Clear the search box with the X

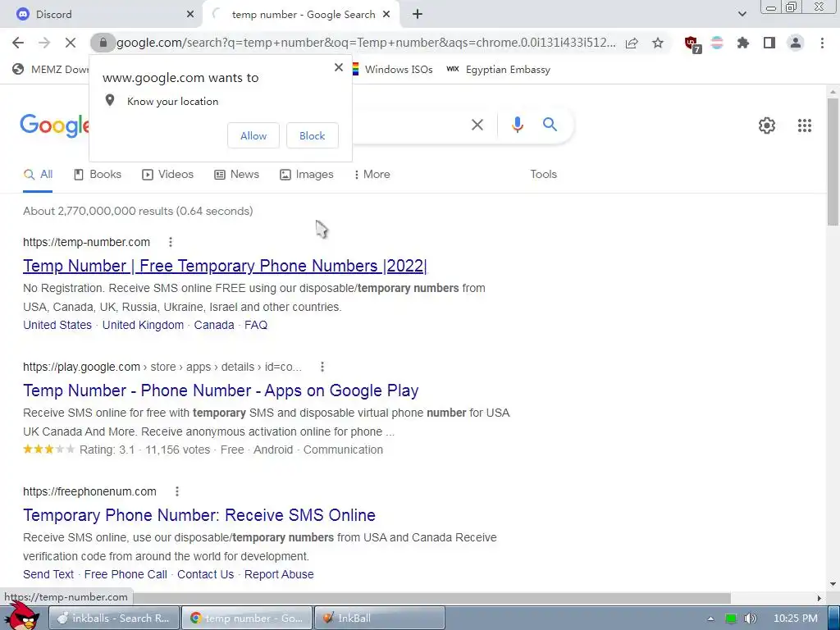(477, 125)
